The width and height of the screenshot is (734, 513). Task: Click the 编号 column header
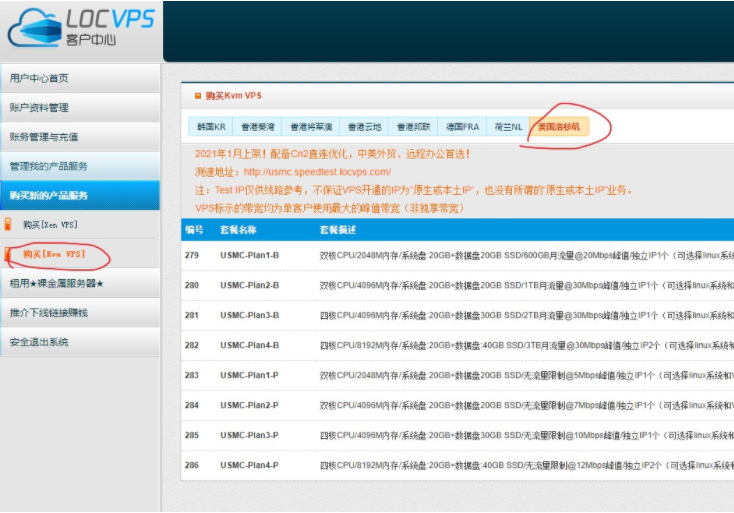click(194, 230)
